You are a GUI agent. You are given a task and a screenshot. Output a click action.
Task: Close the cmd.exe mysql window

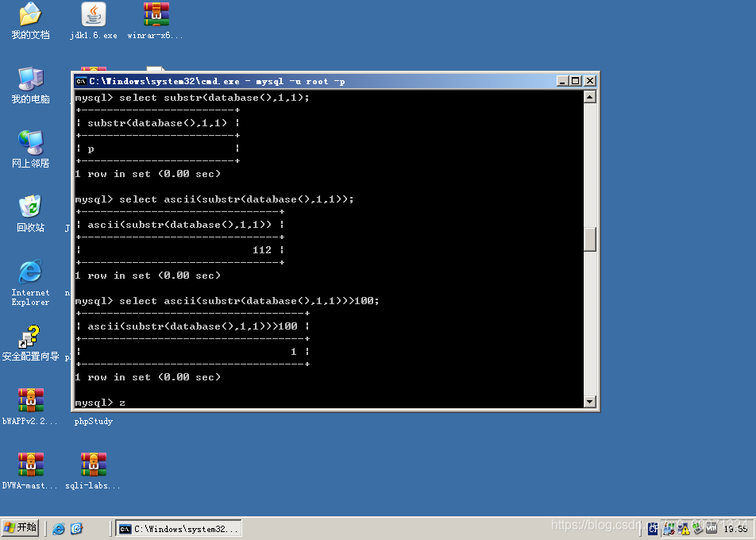[590, 81]
